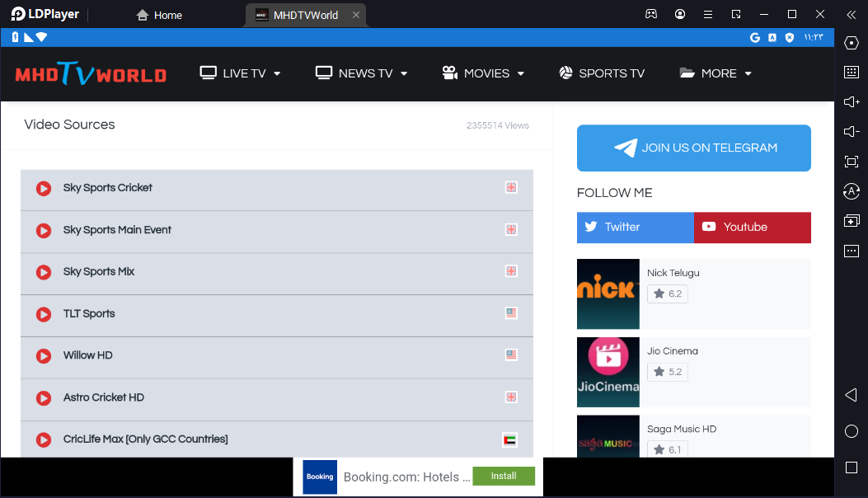The width and height of the screenshot is (868, 498).
Task: Show more sidebar tools
Action: click(852, 251)
